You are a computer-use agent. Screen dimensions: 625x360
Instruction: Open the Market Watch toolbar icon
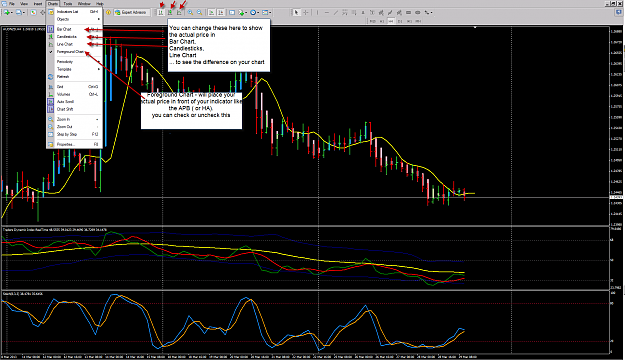(x=33, y=12)
